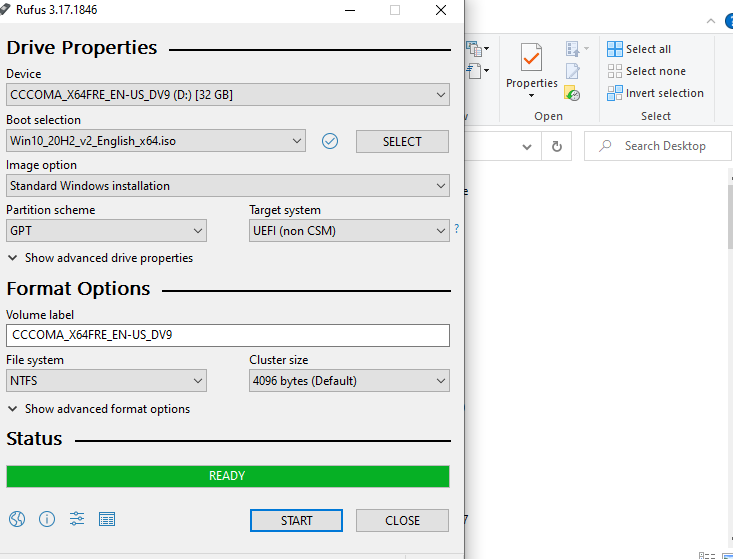Click the Search Desktop box

(657, 146)
